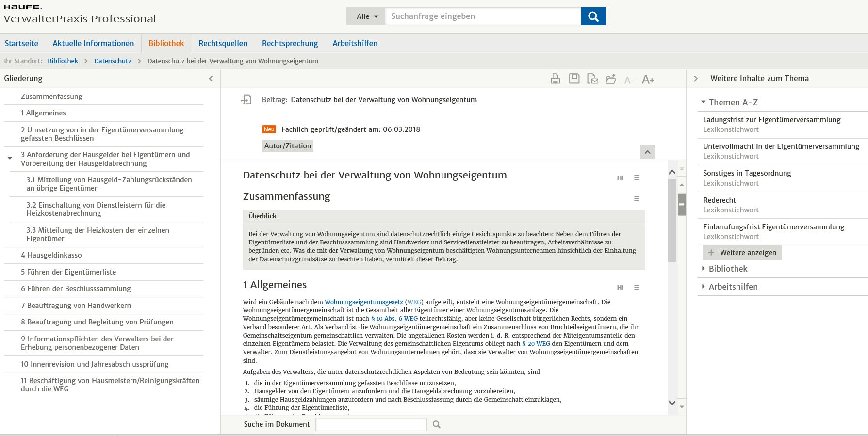Save the document with the floppy disk icon
The height and width of the screenshot is (436, 868).
coord(574,79)
